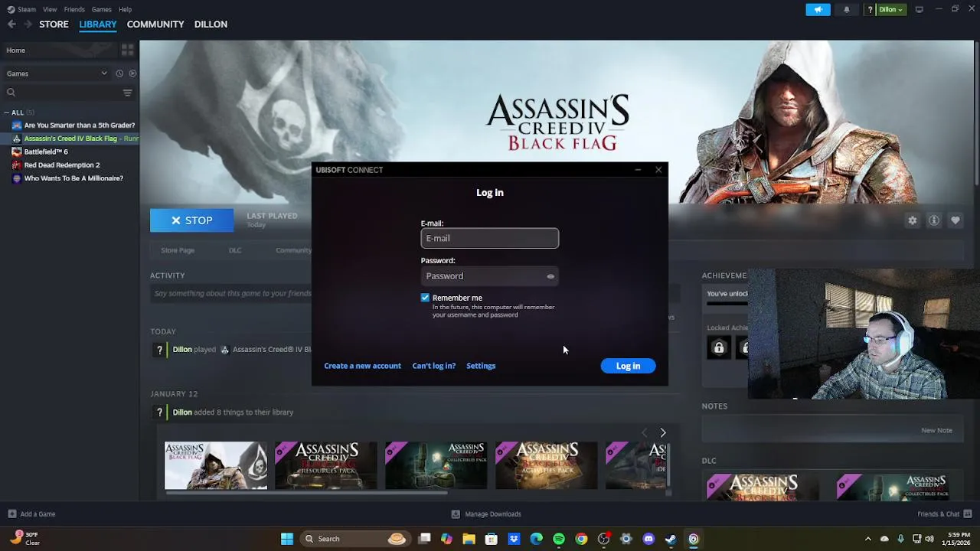Open the Can't log in? link
Viewport: 980px width, 551px height.
point(433,366)
